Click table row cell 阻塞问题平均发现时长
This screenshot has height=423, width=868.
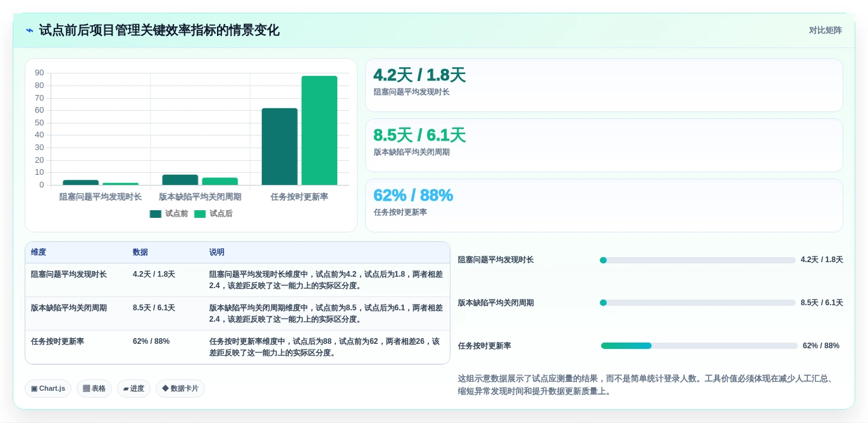coord(69,274)
